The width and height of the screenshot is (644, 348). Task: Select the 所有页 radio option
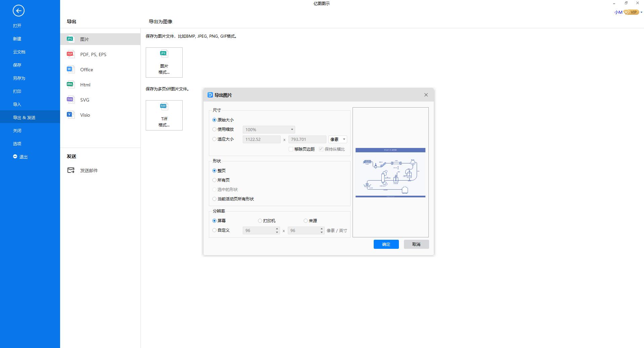tap(214, 180)
